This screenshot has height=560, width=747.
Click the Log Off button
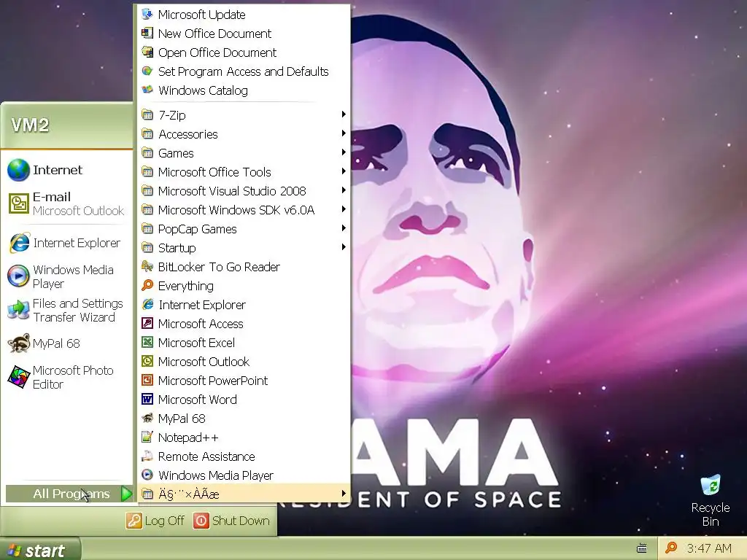point(155,521)
